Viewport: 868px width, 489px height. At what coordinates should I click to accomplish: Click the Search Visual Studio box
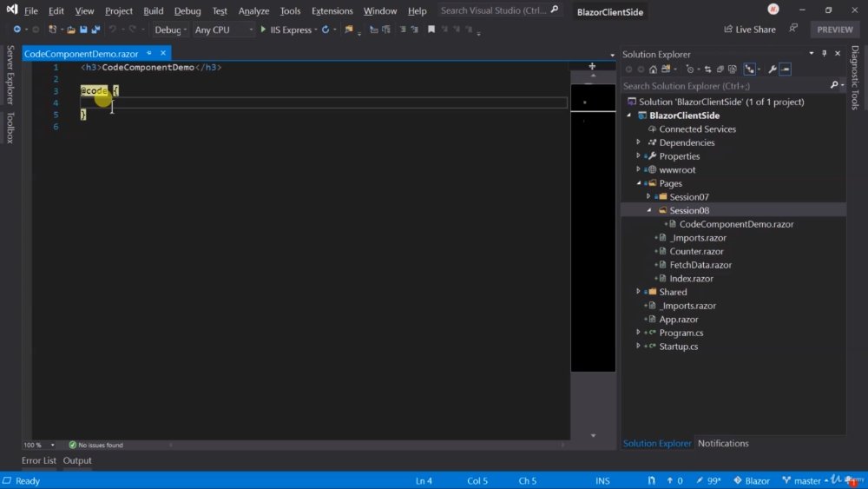tap(499, 10)
